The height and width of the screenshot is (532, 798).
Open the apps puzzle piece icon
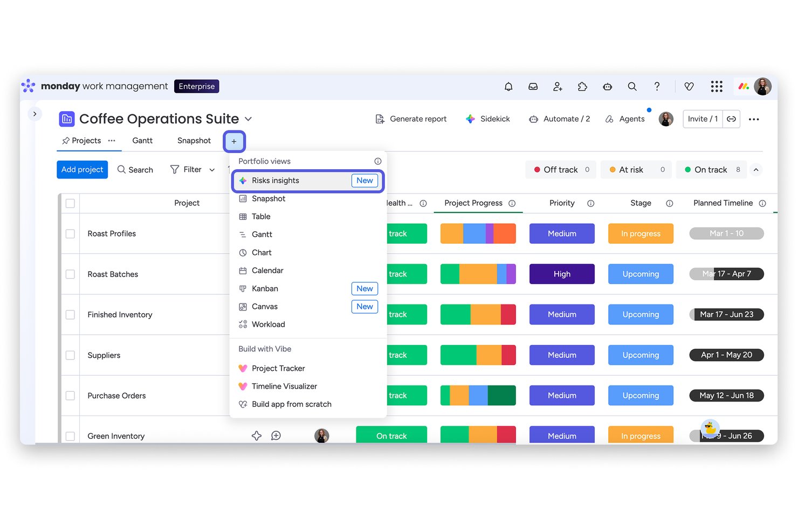click(x=582, y=86)
